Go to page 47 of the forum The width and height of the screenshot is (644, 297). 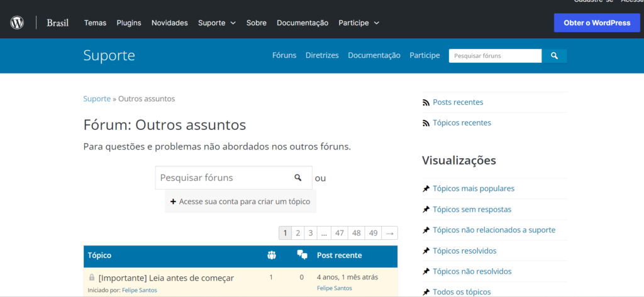(x=339, y=233)
